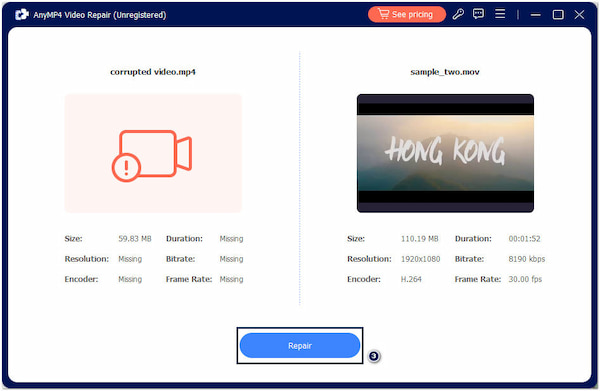600x391 pixels.
Task: Close the AnyMP4 Video Repair window
Action: point(579,15)
